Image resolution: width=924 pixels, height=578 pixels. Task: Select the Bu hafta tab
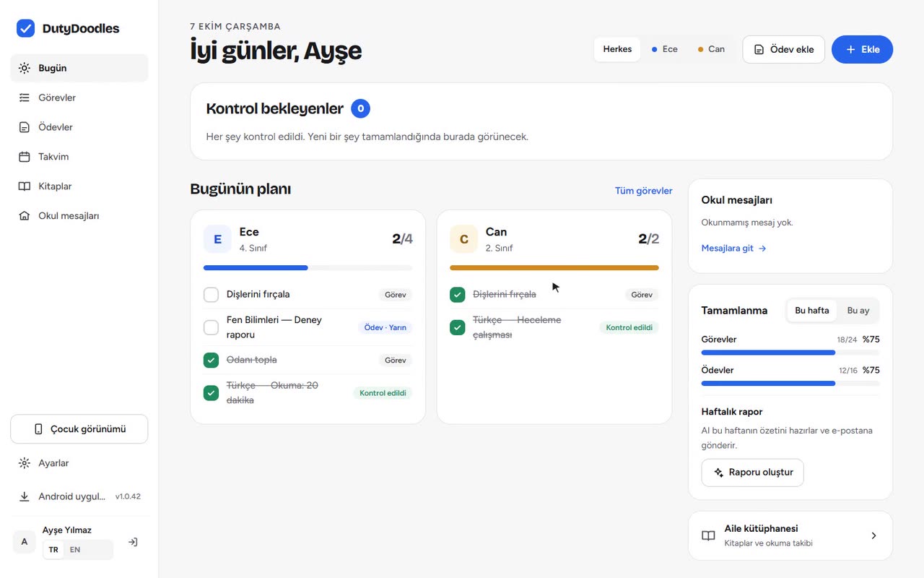point(812,311)
